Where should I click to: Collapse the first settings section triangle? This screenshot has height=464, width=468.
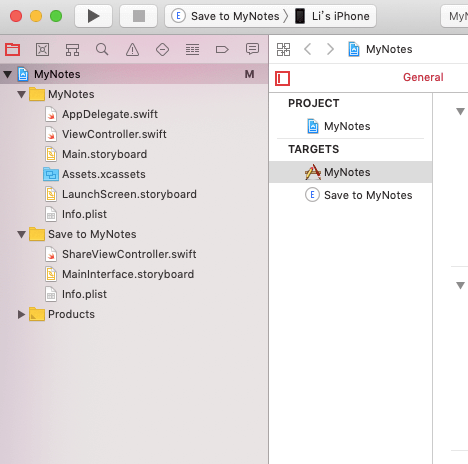pos(460,111)
